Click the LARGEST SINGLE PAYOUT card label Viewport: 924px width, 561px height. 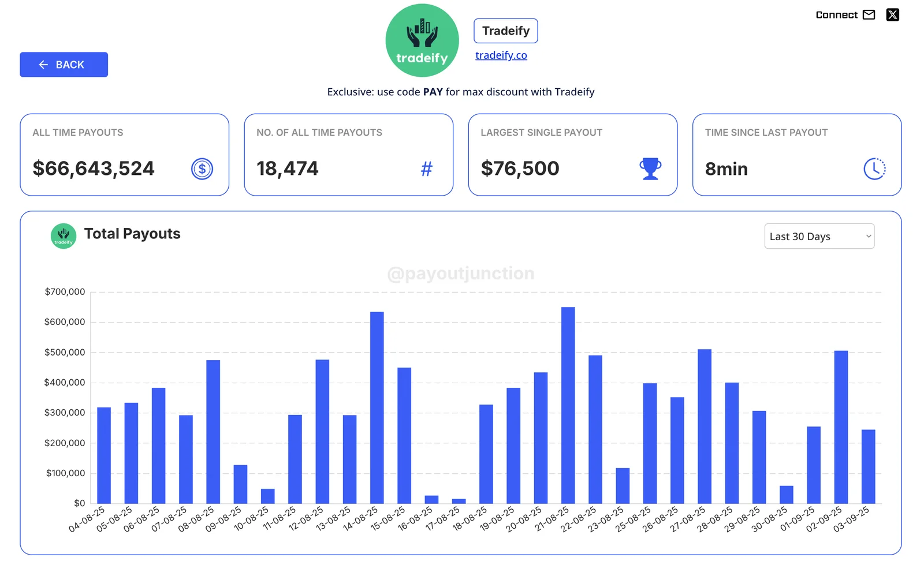pos(542,133)
